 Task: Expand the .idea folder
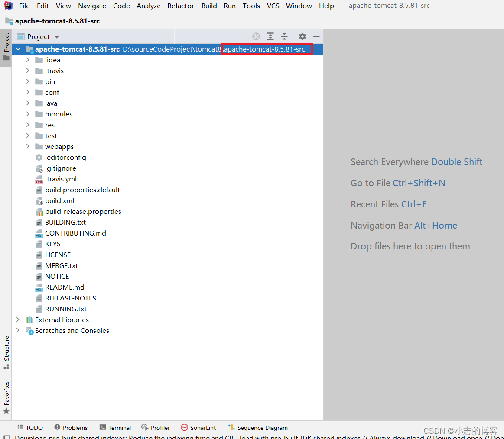pos(28,60)
